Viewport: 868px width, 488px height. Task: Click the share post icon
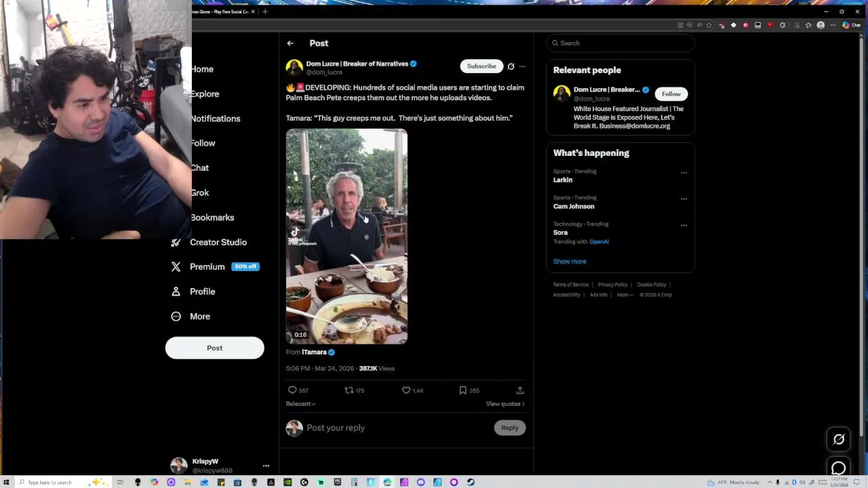[520, 390]
